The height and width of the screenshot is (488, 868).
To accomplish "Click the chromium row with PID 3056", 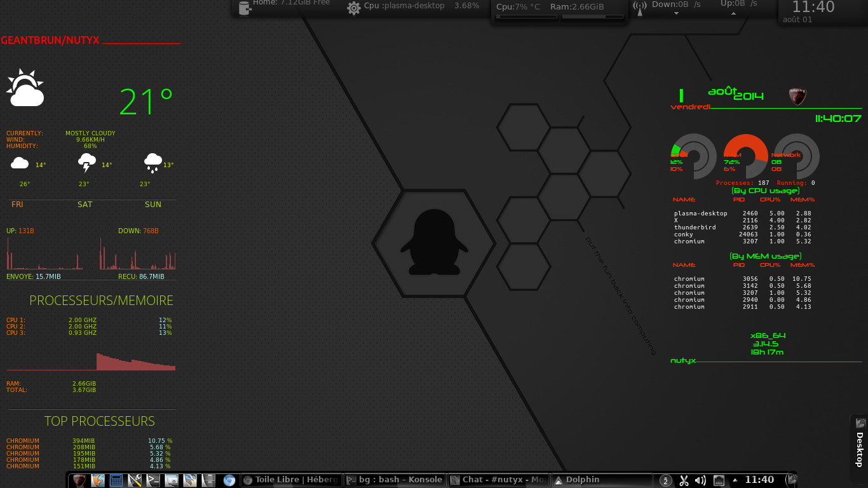I will 742,279.
